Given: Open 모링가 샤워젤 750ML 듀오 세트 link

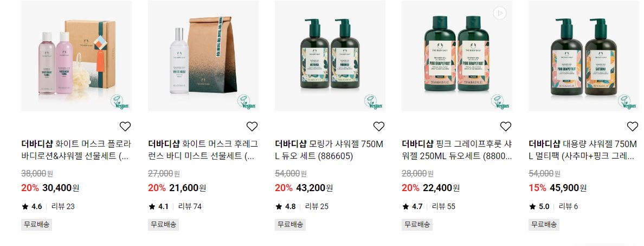Looking at the screenshot, I should tap(329, 150).
